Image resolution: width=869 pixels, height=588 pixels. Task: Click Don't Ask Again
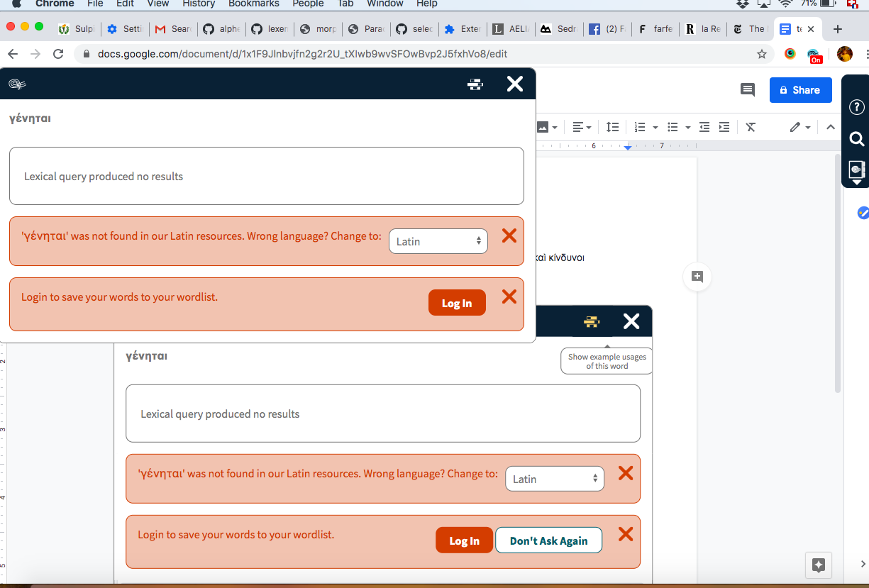[x=548, y=540]
